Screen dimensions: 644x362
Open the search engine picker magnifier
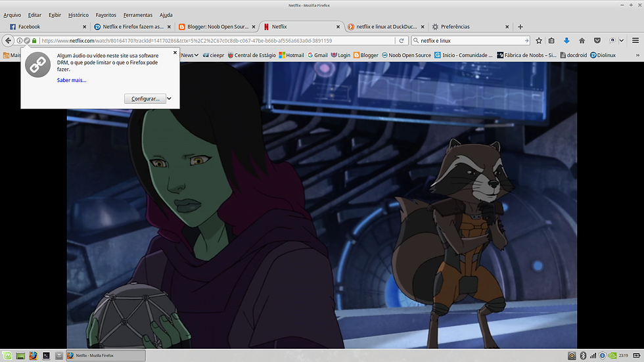[415, 41]
